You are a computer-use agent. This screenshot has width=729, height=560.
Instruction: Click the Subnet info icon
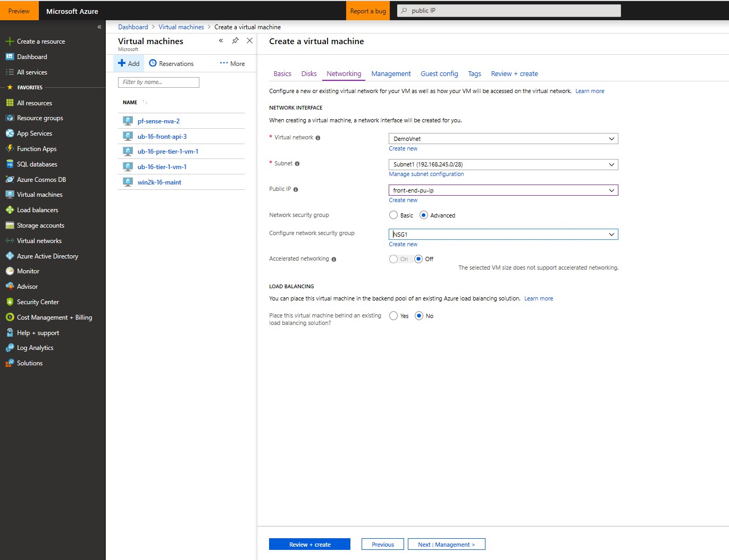297,164
